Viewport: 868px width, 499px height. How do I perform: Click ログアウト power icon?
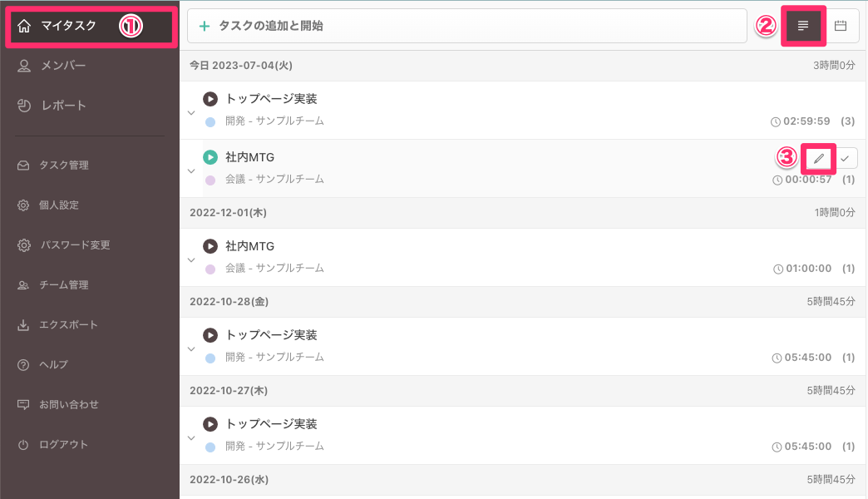pyautogui.click(x=23, y=445)
